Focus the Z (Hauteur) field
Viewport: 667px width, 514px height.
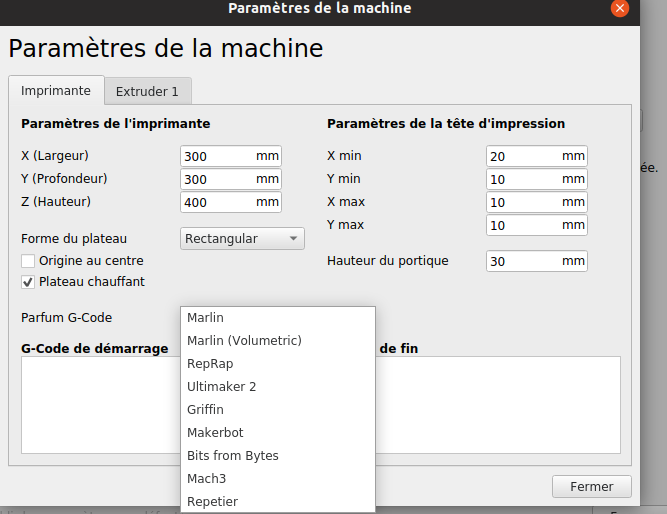pyautogui.click(x=217, y=202)
